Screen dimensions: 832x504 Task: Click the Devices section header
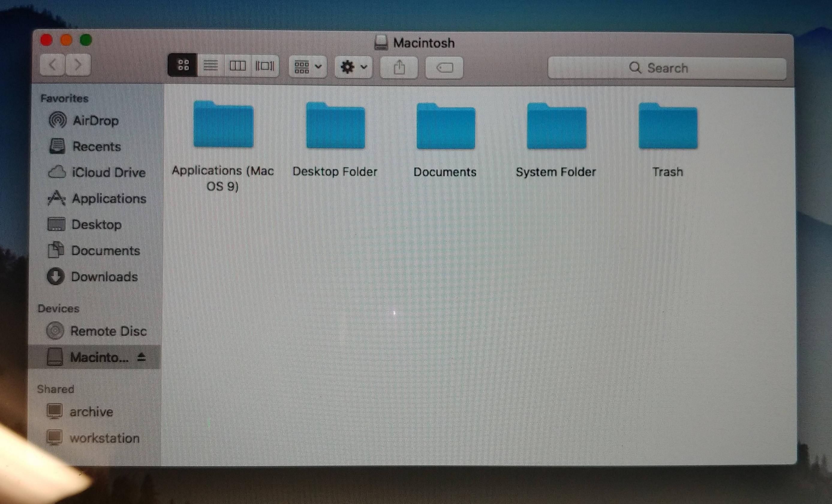click(58, 309)
